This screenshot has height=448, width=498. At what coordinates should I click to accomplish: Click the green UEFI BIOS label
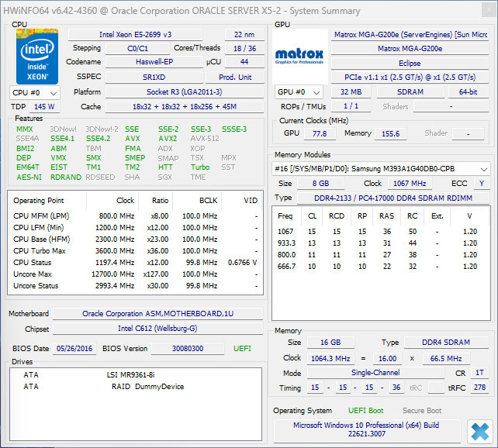[242, 348]
